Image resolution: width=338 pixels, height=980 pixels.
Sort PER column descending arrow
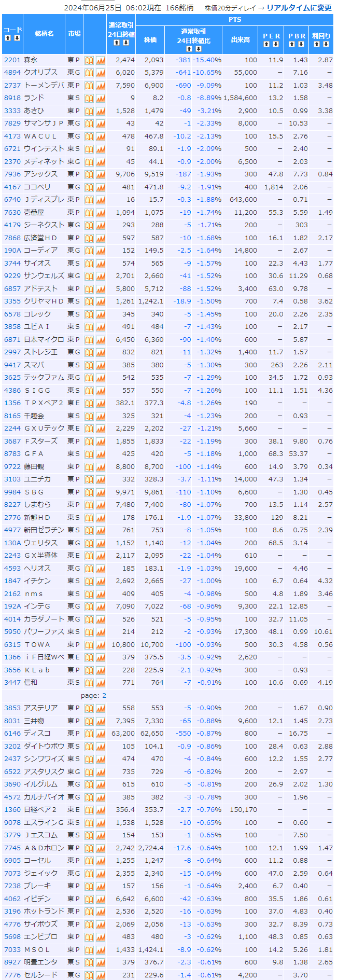(275, 44)
